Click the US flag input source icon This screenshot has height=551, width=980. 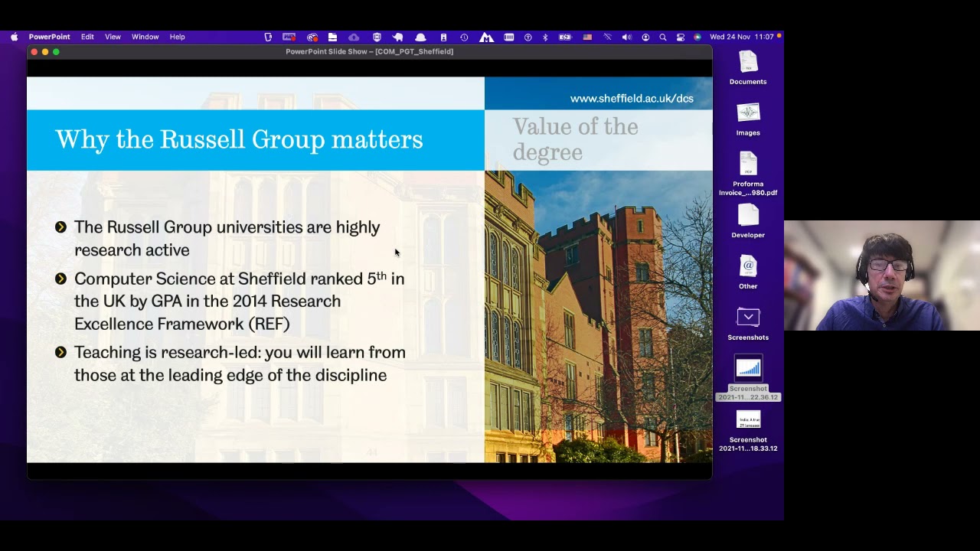[x=587, y=37]
